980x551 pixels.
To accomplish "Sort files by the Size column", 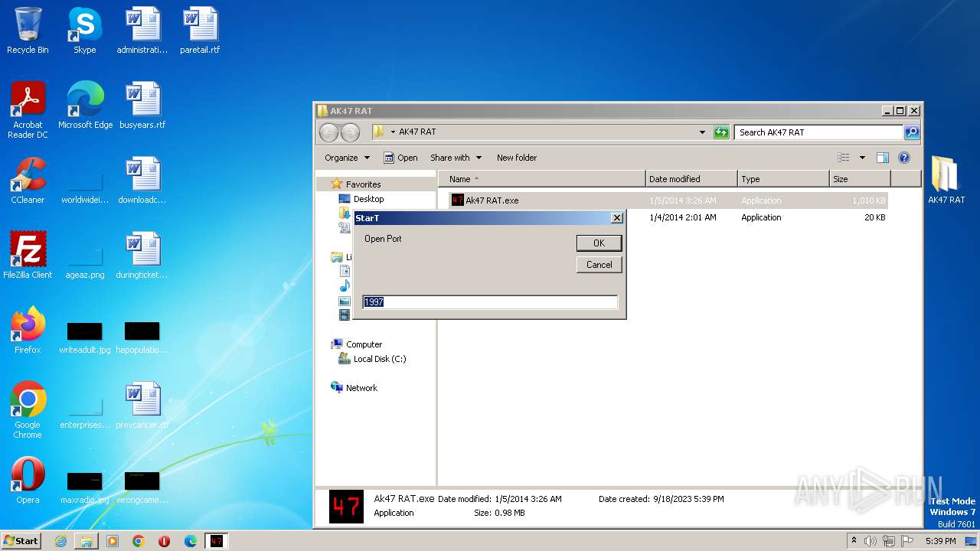I will pos(860,179).
